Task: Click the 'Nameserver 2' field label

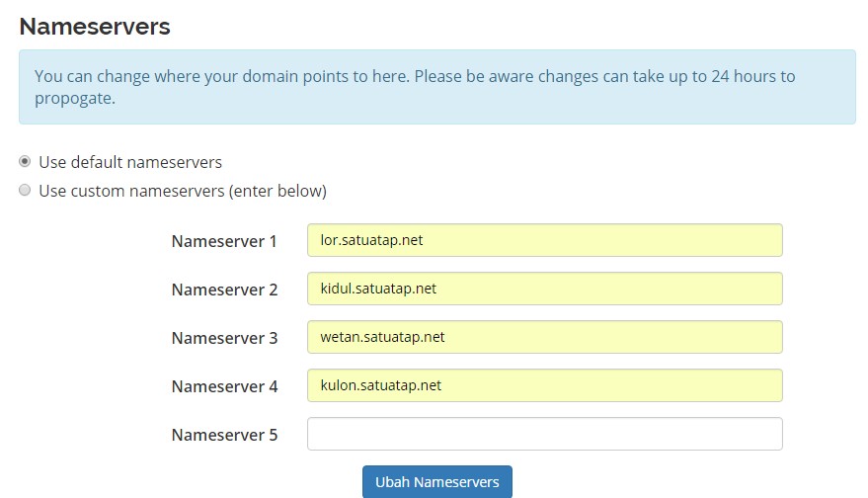Action: pos(224,290)
